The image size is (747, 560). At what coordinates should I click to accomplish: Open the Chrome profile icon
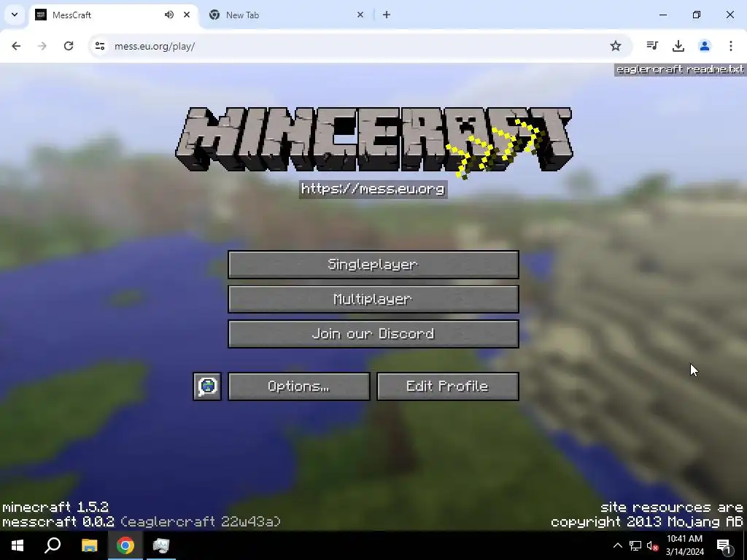[x=705, y=46]
